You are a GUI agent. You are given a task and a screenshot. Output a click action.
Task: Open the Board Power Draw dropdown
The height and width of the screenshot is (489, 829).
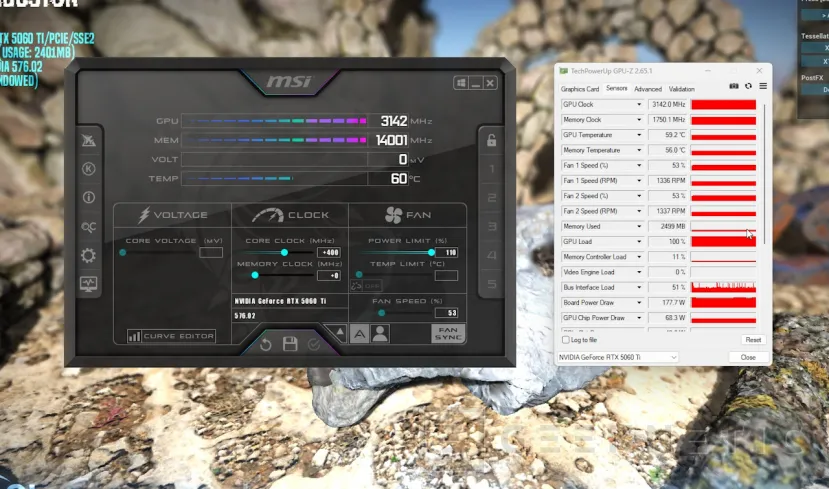pyautogui.click(x=639, y=303)
